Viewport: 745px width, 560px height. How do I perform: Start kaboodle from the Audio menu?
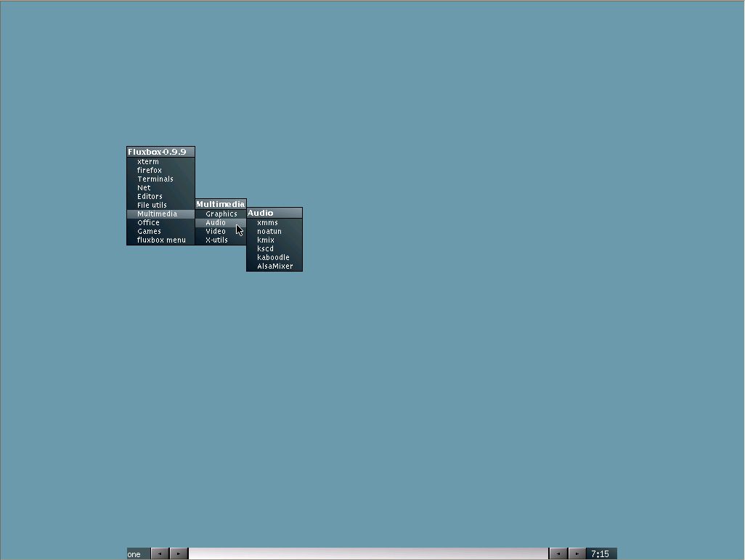coord(274,258)
